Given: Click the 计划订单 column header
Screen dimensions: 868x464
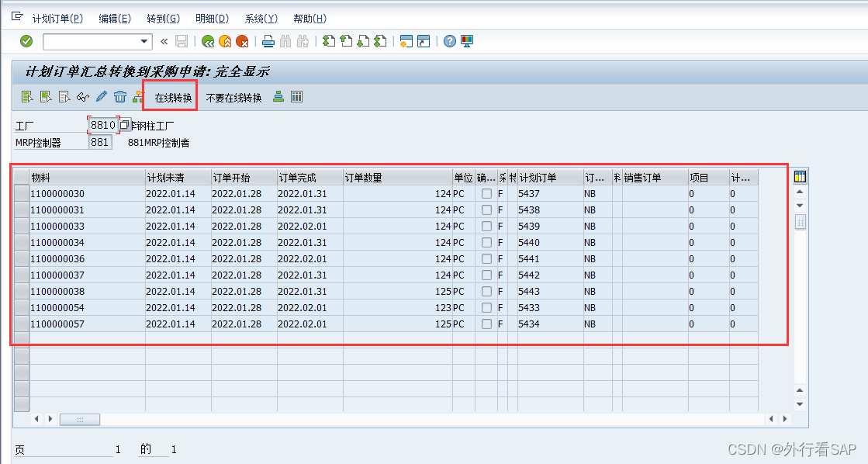Looking at the screenshot, I should click(x=550, y=178).
